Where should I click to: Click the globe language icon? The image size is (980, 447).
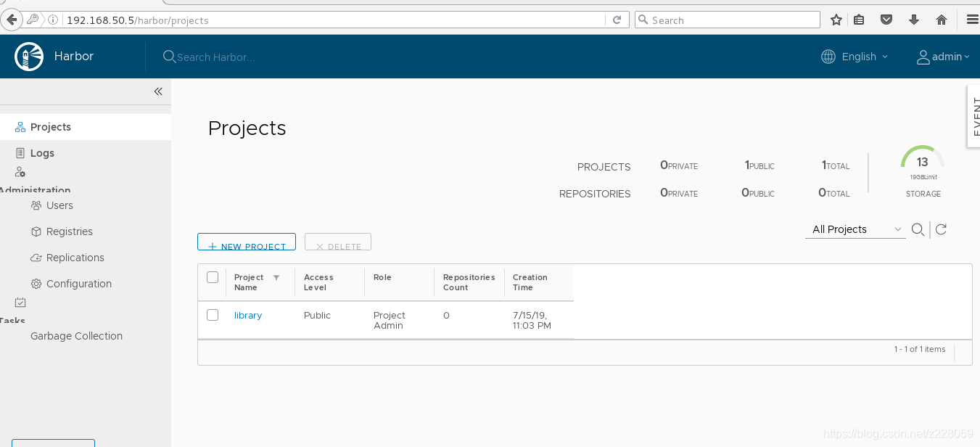828,57
